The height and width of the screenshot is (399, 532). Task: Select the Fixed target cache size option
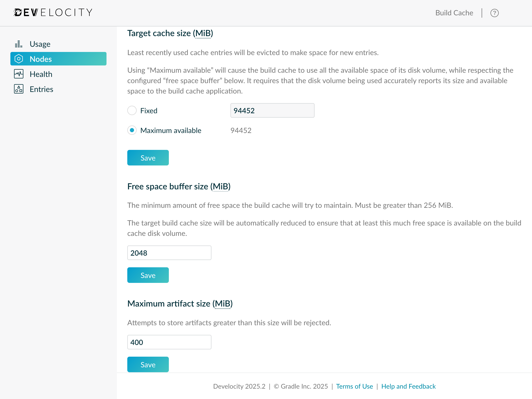click(x=132, y=110)
